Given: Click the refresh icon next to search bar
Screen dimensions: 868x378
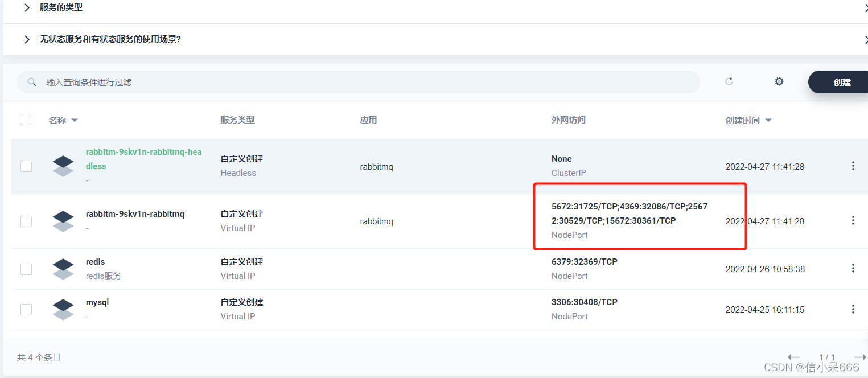Looking at the screenshot, I should click(729, 81).
